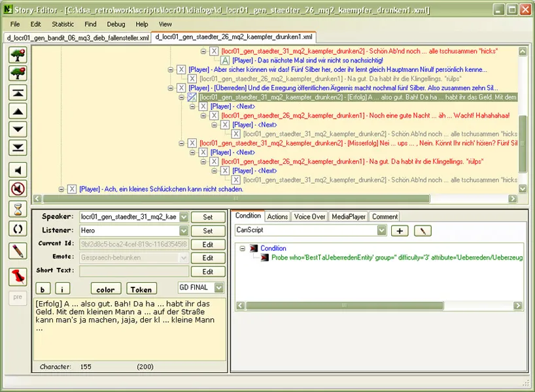The image size is (535, 392).
Task: Toggle the X box on the 'Ach, ein kleines Schlückchen' node
Action: tap(72, 189)
